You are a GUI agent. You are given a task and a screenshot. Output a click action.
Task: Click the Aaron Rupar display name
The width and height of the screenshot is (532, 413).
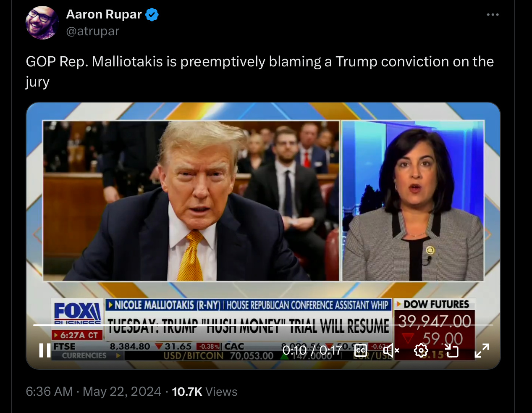(x=104, y=14)
